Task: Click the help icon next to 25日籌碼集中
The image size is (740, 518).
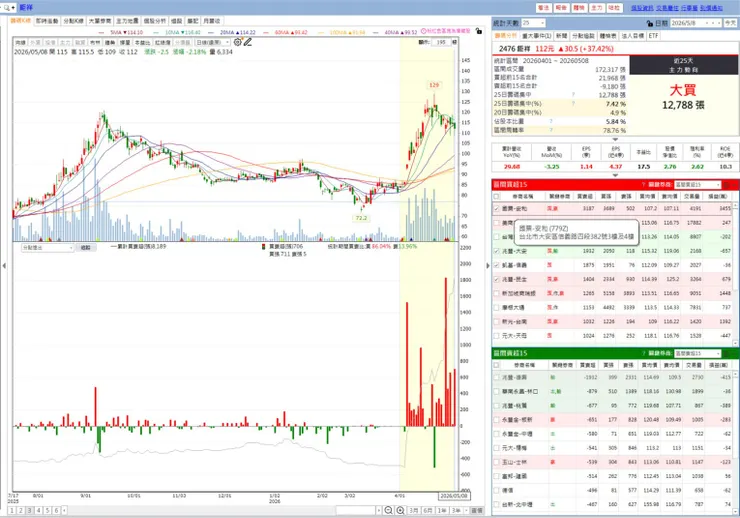Action: [x=573, y=95]
